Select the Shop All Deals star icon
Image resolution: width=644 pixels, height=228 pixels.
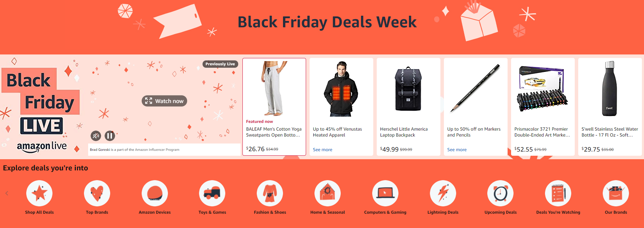click(39, 193)
